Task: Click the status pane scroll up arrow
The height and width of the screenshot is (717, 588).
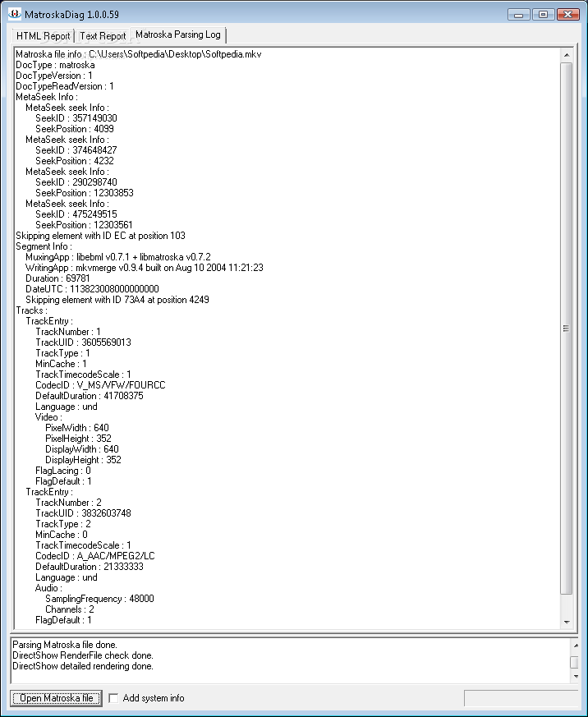Action: click(x=576, y=646)
